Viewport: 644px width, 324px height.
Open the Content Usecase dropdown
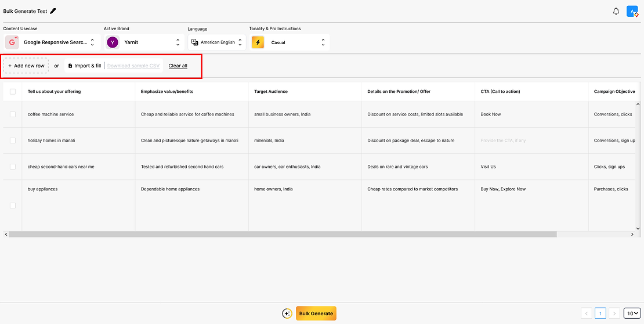click(52, 42)
